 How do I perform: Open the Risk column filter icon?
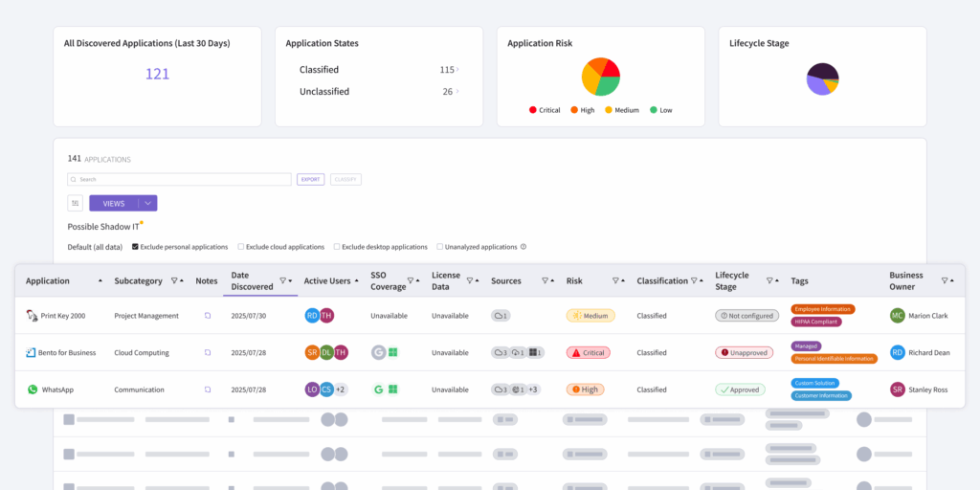click(x=615, y=281)
